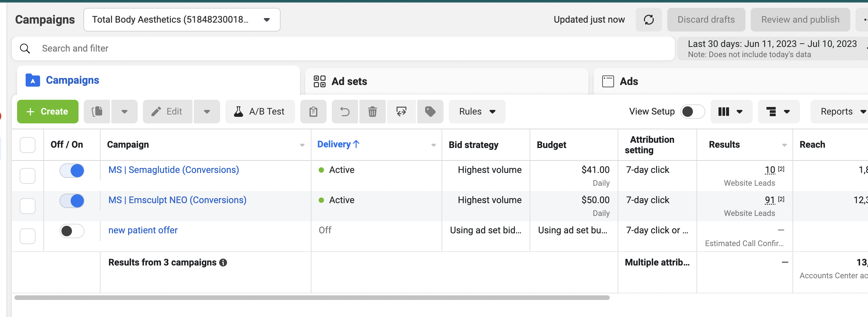Turn off MS | Semaglutide campaign toggle
This screenshot has width=868, height=317.
(x=72, y=171)
